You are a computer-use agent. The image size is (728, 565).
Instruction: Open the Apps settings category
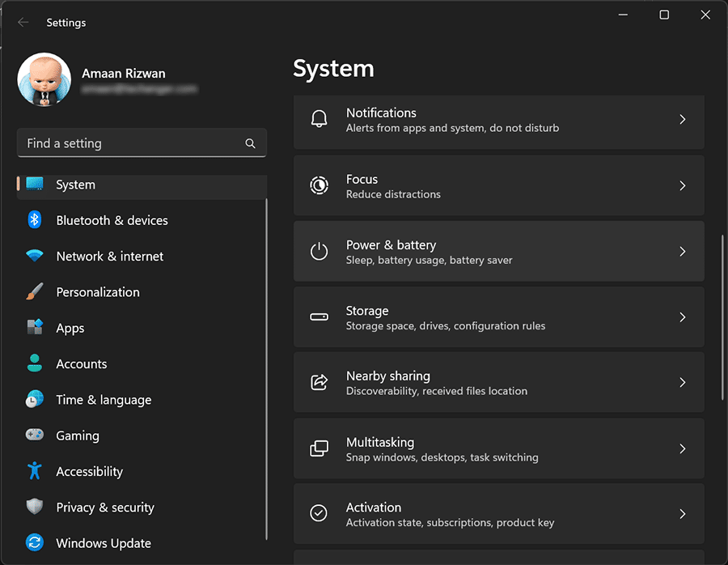tap(70, 328)
